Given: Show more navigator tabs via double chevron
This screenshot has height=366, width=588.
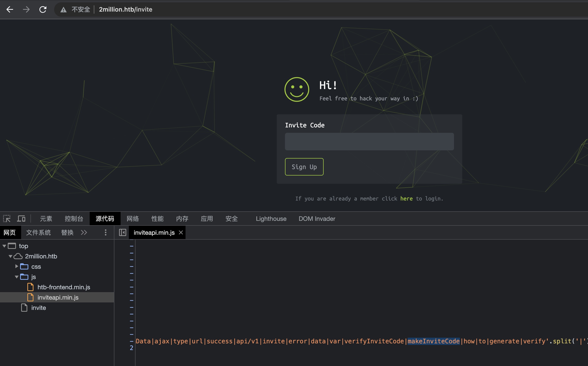Looking at the screenshot, I should tap(84, 233).
